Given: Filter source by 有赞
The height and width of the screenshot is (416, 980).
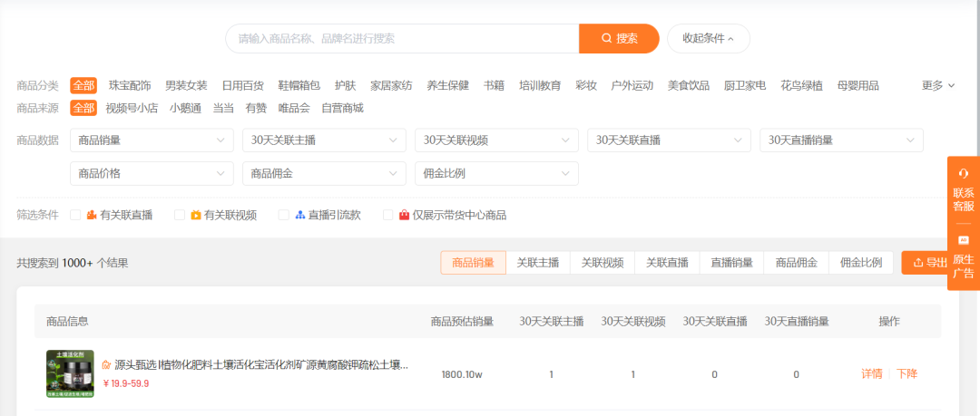Looking at the screenshot, I should click(x=256, y=108).
